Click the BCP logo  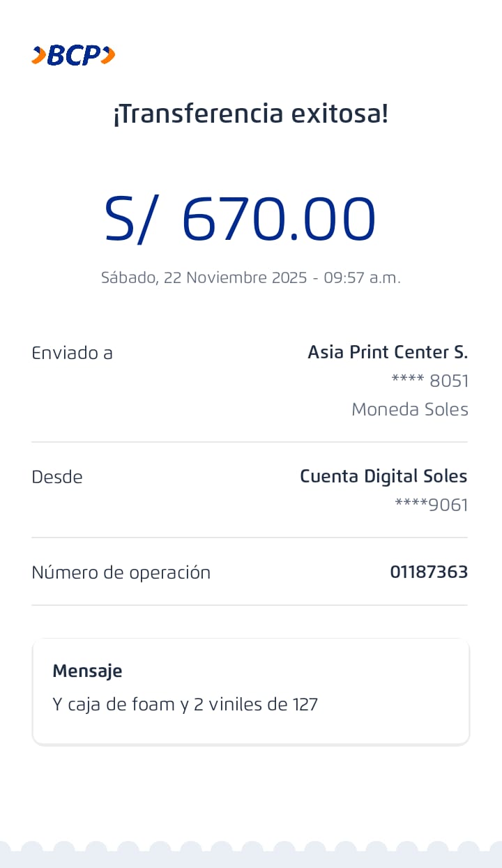(73, 55)
